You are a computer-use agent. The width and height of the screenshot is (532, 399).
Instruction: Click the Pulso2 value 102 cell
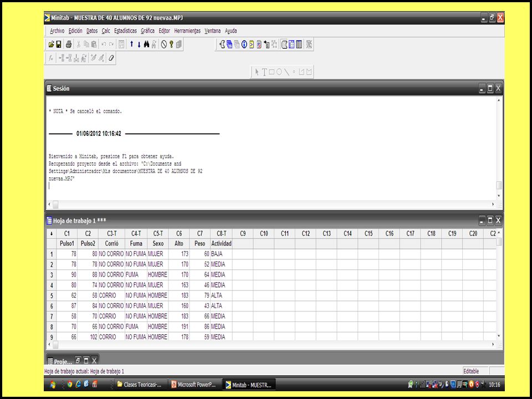point(88,337)
